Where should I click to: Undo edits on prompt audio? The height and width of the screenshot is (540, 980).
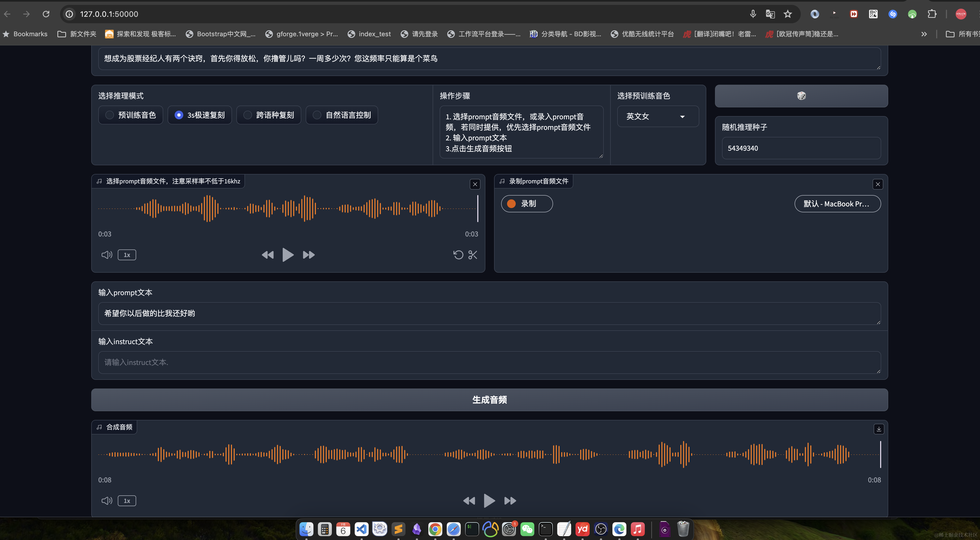pos(458,255)
